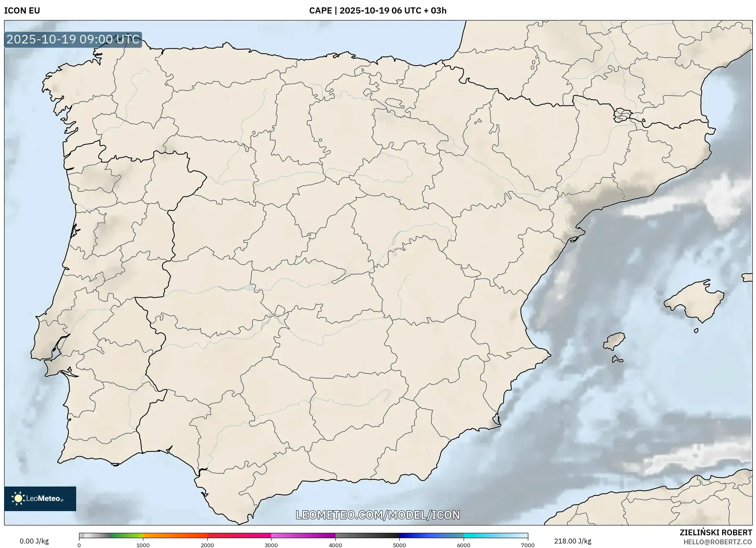
Task: Select the magenta segment of the color scale
Action: (303, 535)
